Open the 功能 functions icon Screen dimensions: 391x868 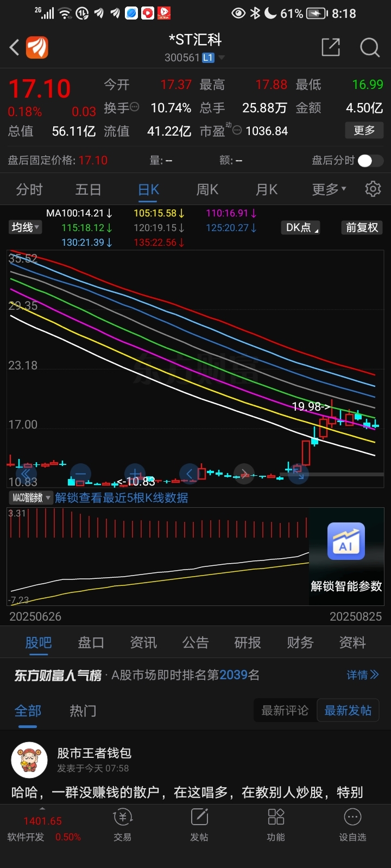coord(276,826)
